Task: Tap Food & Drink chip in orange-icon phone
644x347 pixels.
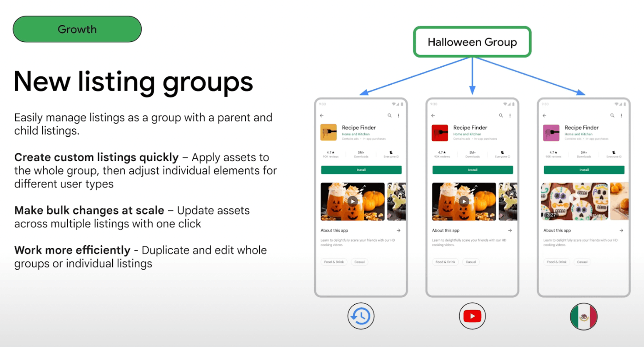Action: coord(334,262)
